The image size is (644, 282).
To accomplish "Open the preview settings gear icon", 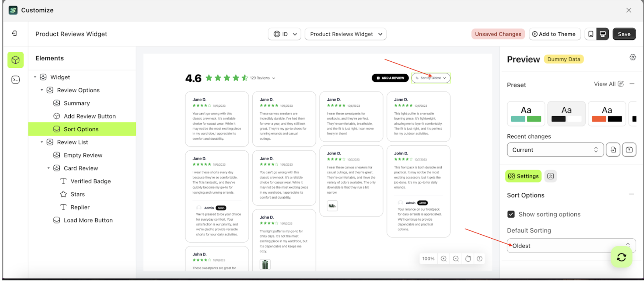I will pos(633,57).
